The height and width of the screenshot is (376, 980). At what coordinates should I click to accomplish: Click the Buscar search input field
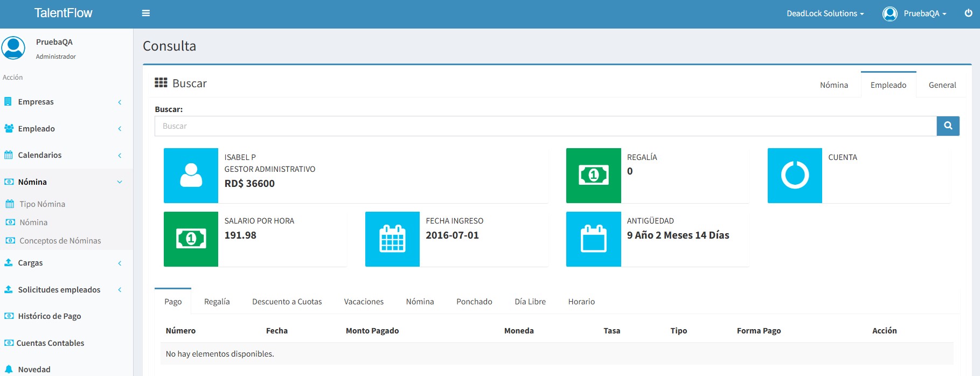tap(545, 126)
